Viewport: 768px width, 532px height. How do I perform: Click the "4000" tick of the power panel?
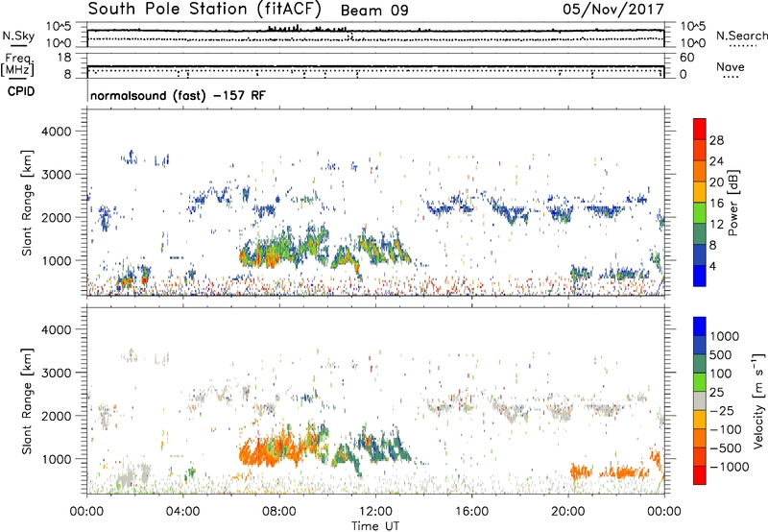tap(56, 132)
